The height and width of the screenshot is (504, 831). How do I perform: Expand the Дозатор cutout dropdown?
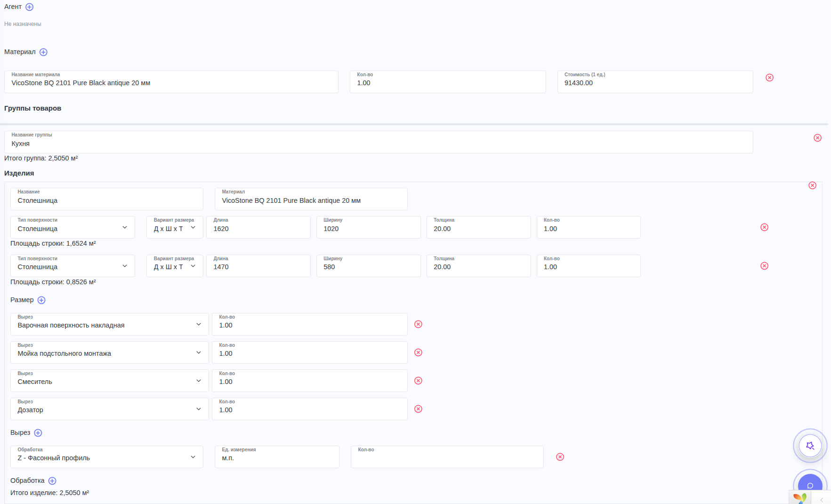109,409
